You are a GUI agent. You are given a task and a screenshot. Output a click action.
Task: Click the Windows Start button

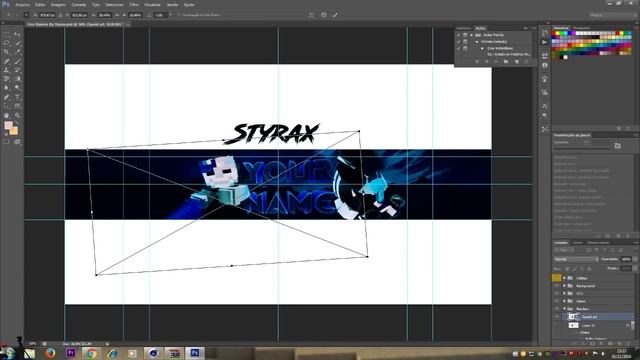point(8,353)
